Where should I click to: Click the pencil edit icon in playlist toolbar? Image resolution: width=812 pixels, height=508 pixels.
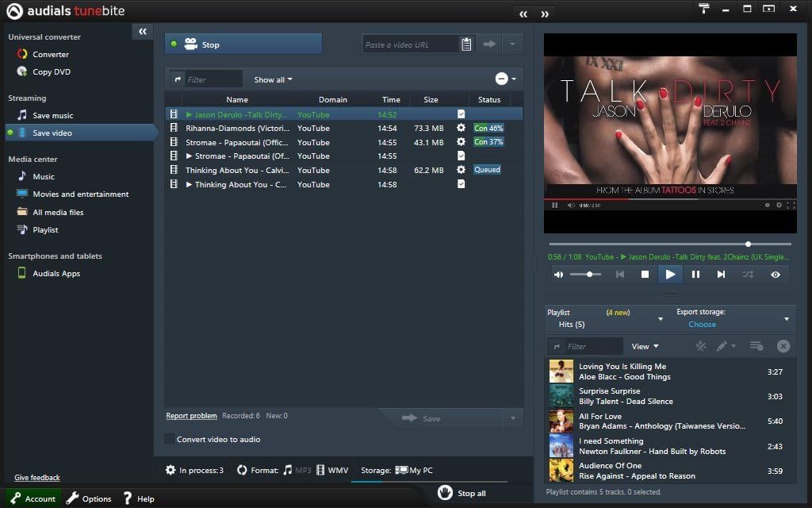(722, 346)
